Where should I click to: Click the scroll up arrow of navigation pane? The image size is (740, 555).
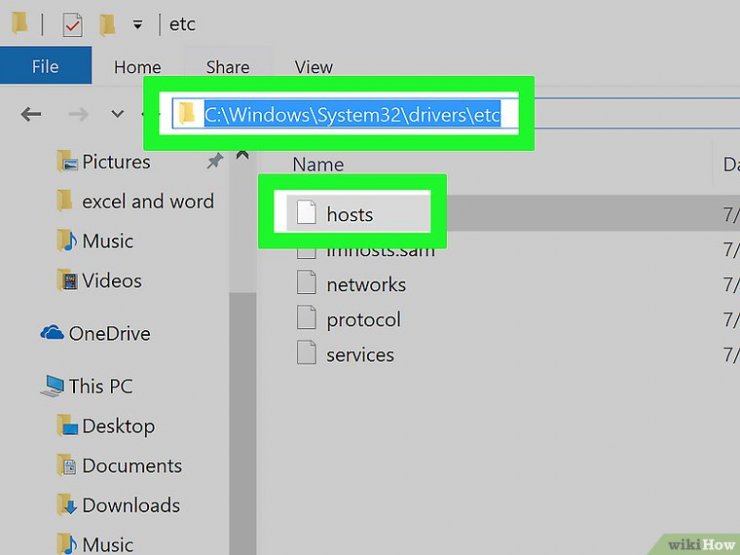(243, 155)
